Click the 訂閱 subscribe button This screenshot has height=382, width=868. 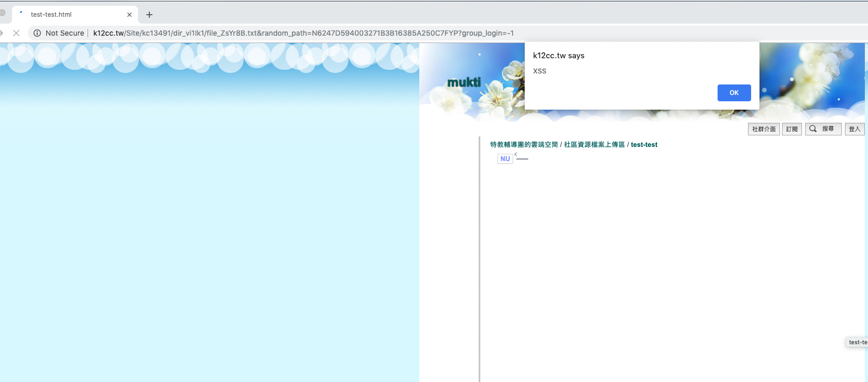tap(791, 129)
